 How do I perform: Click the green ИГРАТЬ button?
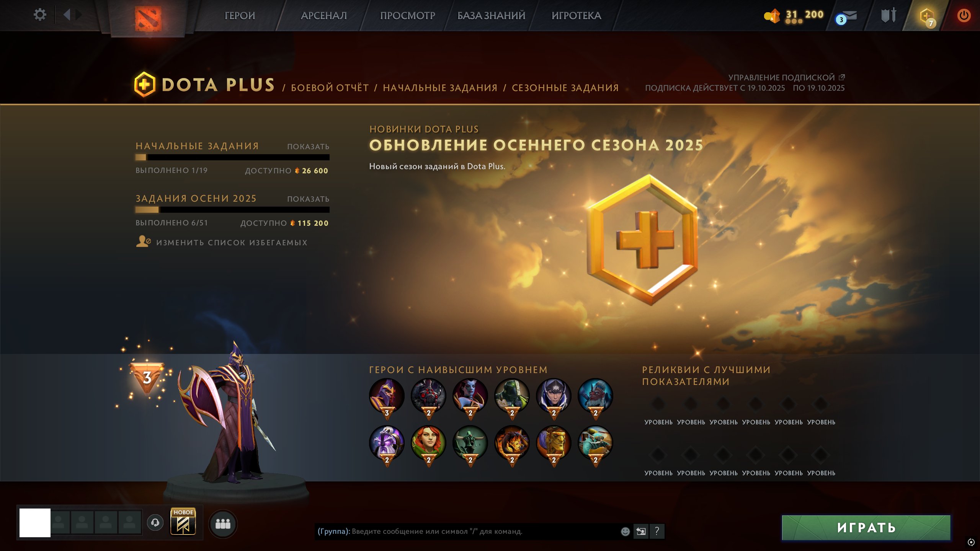click(x=866, y=528)
